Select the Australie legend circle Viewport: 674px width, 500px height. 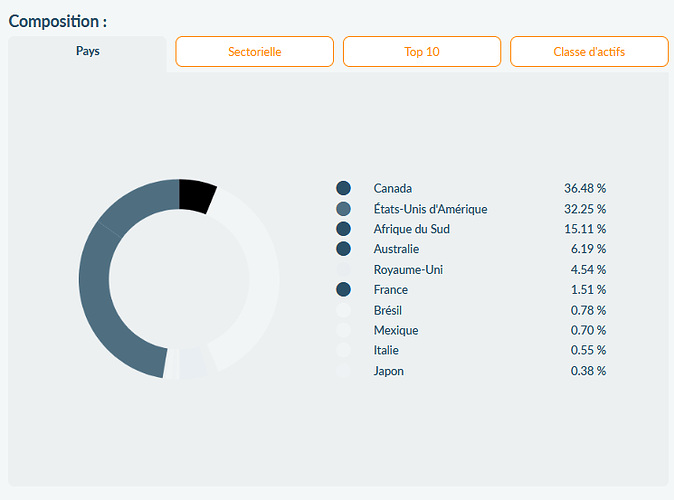344,249
